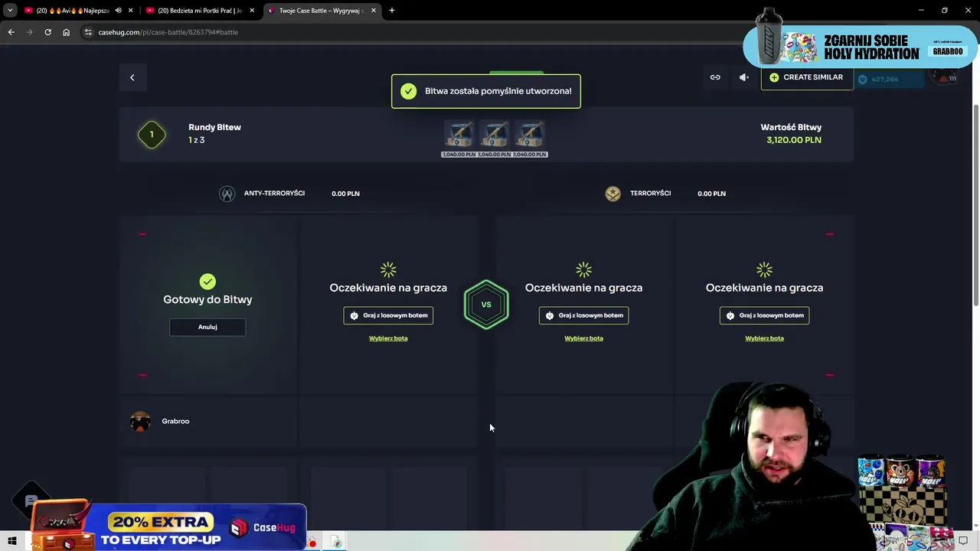Switch to the Bedzieta mi Portki Prać tab
This screenshot has height=551, width=980.
(199, 11)
